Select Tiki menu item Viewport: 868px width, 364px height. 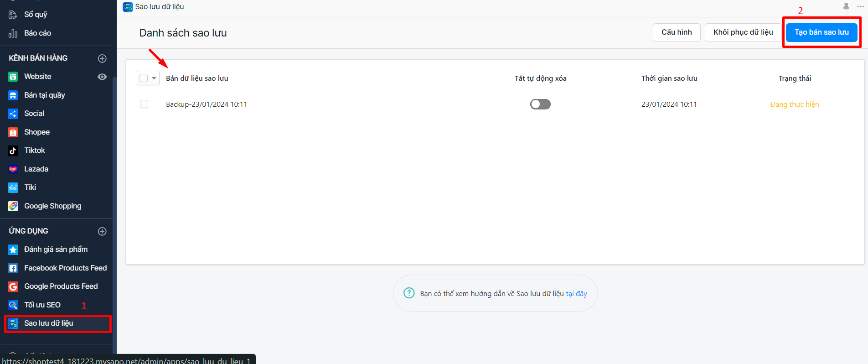pyautogui.click(x=30, y=187)
